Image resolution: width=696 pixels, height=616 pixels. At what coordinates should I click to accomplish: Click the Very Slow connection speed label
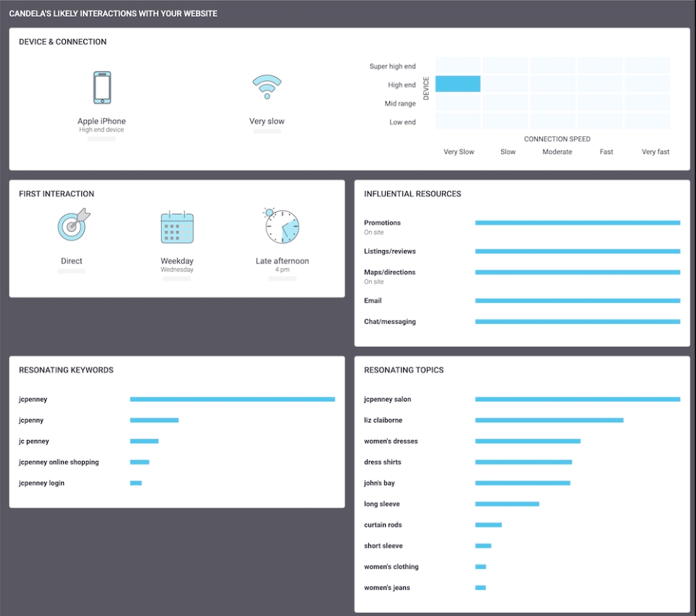(458, 151)
